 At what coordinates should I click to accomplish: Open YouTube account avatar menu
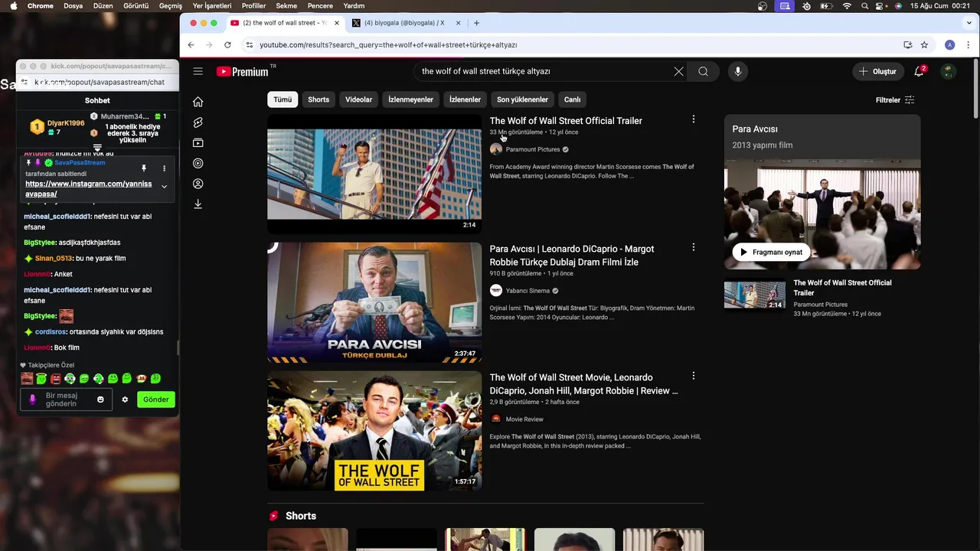pyautogui.click(x=949, y=71)
